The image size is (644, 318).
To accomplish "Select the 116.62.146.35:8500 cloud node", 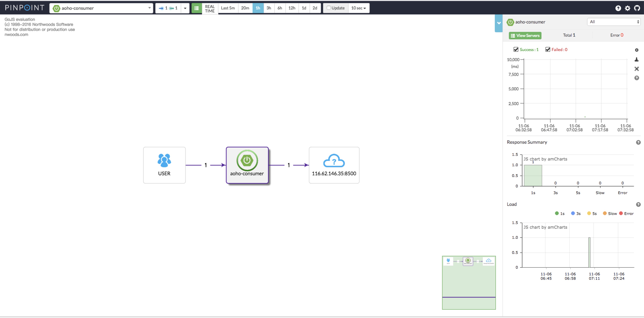I will (334, 165).
